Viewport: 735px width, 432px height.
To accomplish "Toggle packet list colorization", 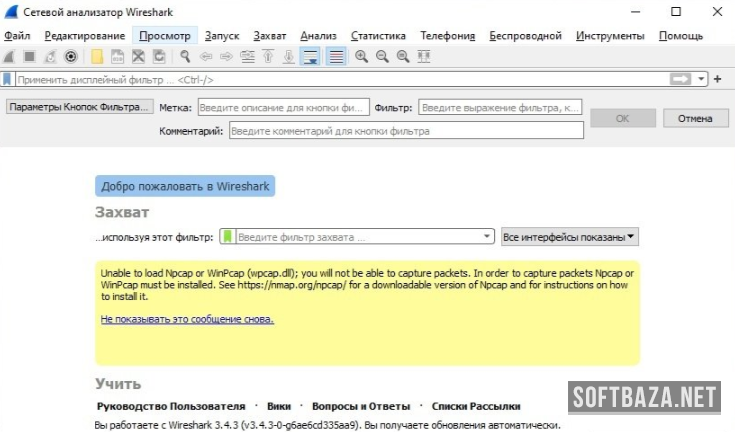I will 336,56.
